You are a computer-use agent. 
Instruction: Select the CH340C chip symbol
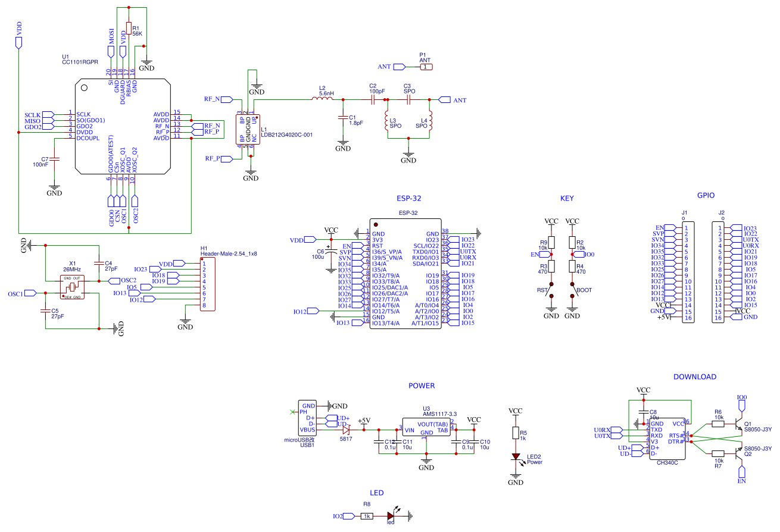click(667, 439)
